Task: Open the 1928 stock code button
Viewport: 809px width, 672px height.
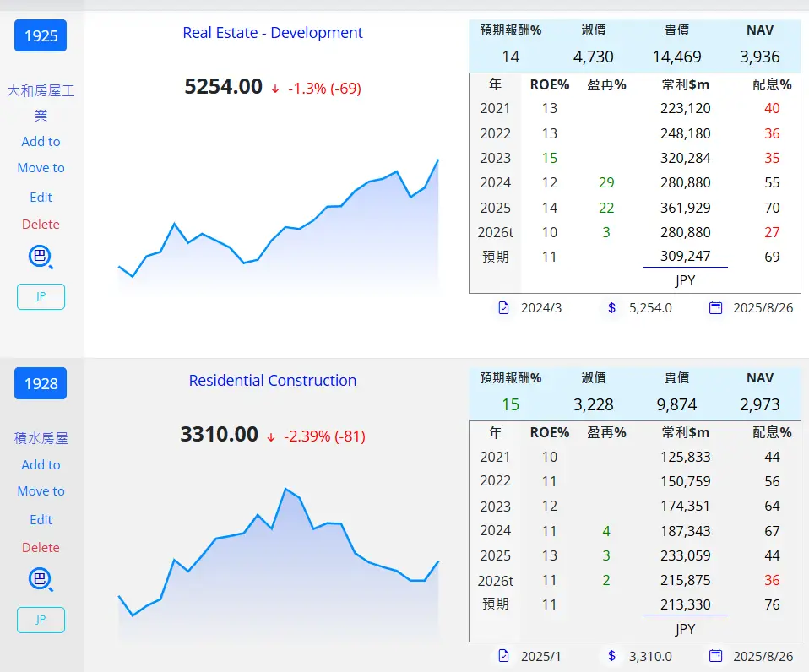Action: click(x=41, y=383)
